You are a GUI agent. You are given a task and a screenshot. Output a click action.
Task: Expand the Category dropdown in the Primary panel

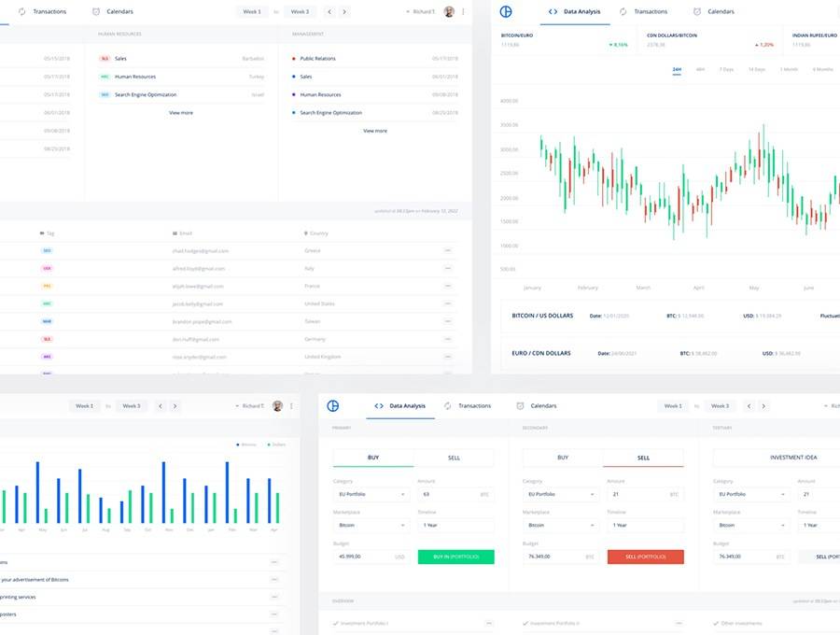click(371, 494)
